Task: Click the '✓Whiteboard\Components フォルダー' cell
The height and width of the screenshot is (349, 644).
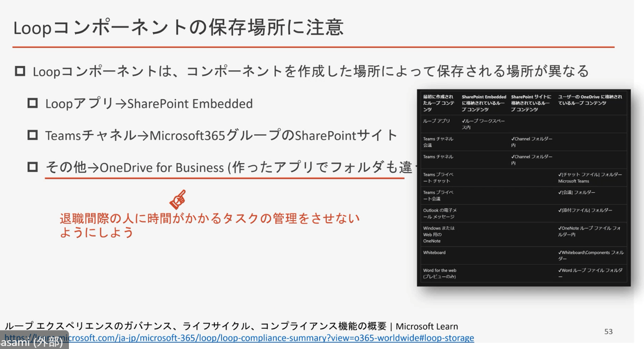Action: [591, 256]
